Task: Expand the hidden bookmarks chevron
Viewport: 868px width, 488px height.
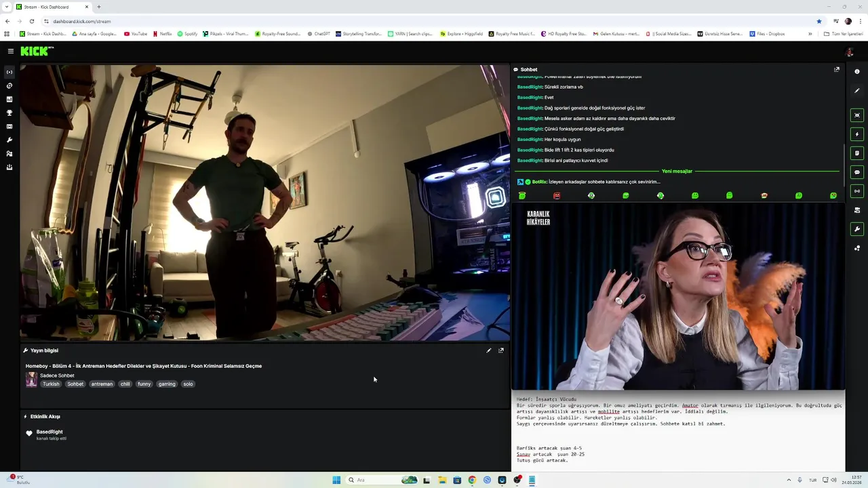Action: tap(810, 34)
